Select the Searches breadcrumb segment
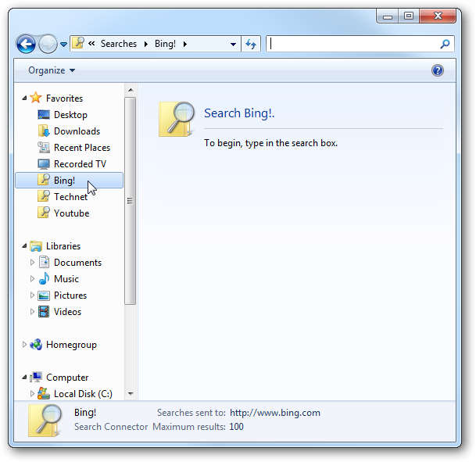This screenshot has width=476, height=462. tap(119, 44)
